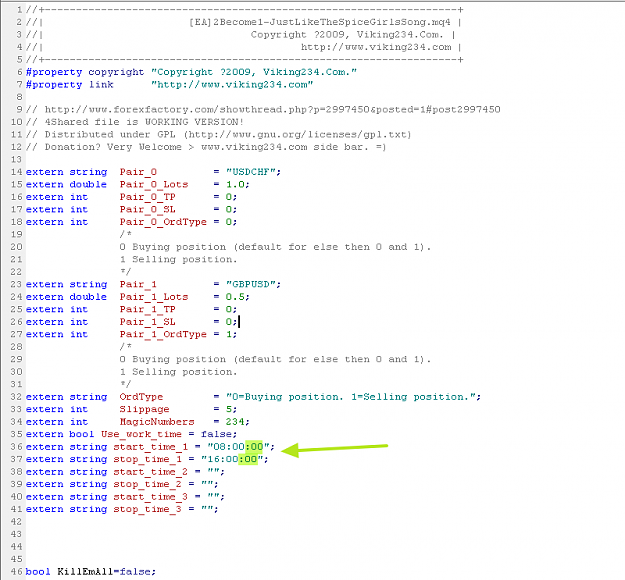Image resolution: width=625 pixels, height=580 pixels.
Task: Click the gnu.org GPL license URL
Action: 297,134
